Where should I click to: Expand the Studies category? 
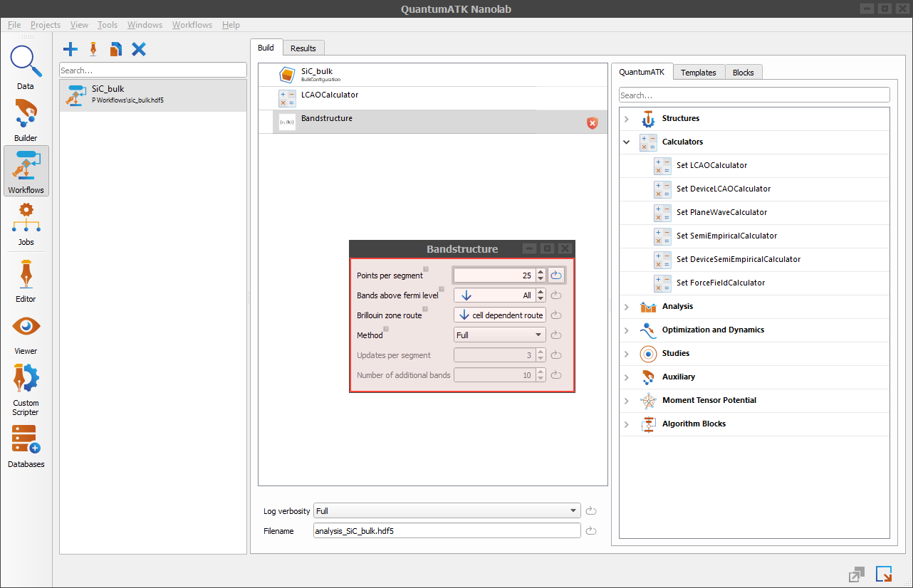click(627, 354)
